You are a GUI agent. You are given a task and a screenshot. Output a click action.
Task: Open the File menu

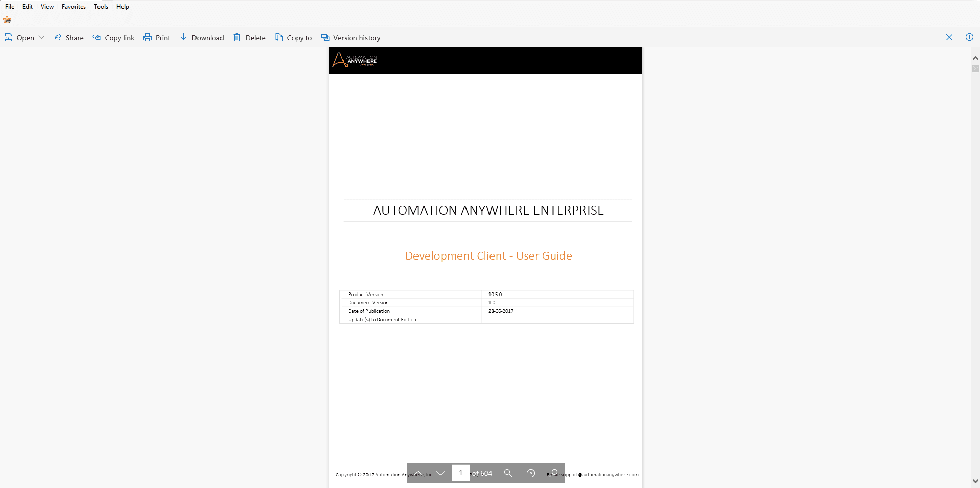10,7
